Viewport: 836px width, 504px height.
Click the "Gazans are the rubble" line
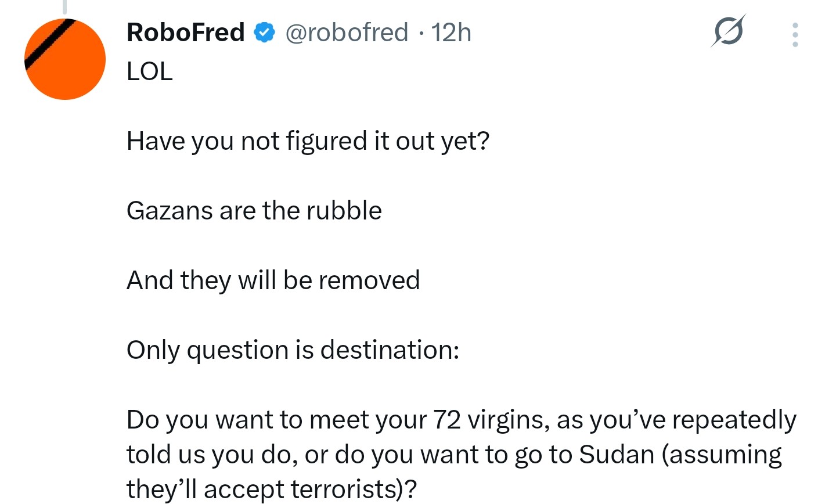[254, 210]
